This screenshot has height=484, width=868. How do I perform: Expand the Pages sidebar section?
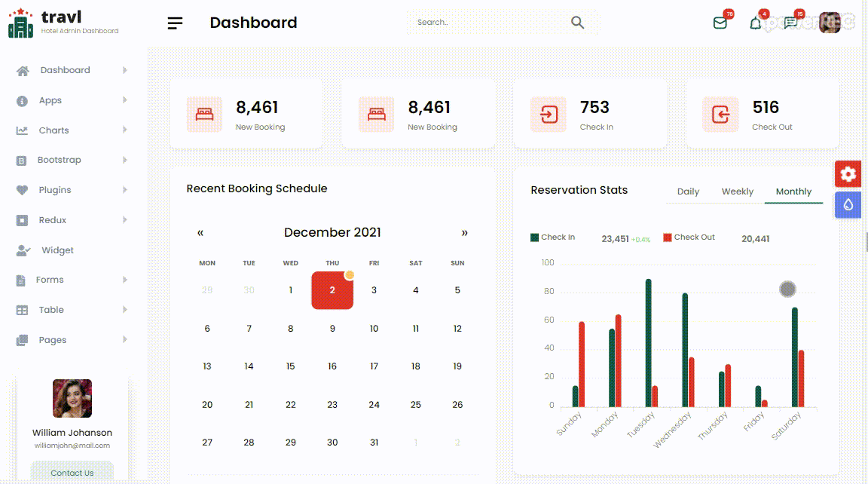tap(51, 340)
